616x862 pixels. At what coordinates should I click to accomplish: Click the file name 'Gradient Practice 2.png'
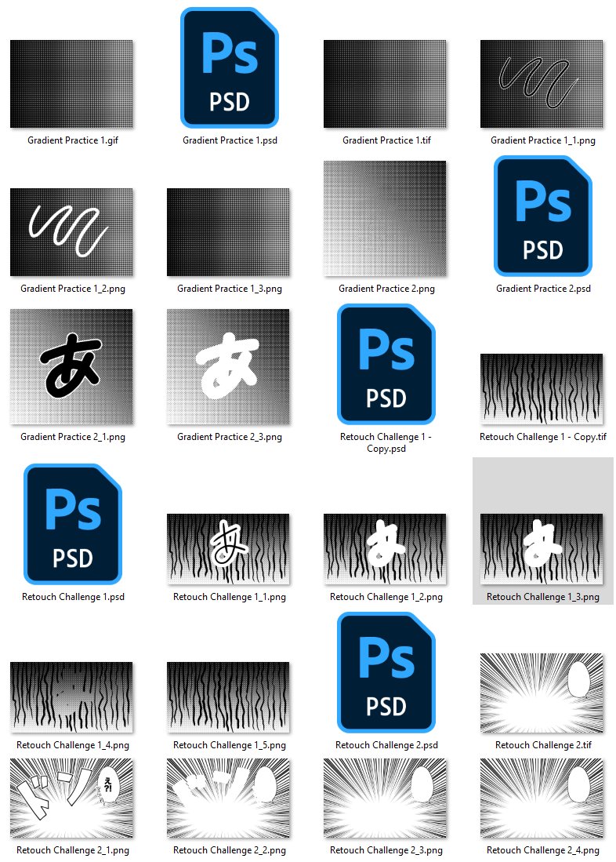(x=386, y=289)
